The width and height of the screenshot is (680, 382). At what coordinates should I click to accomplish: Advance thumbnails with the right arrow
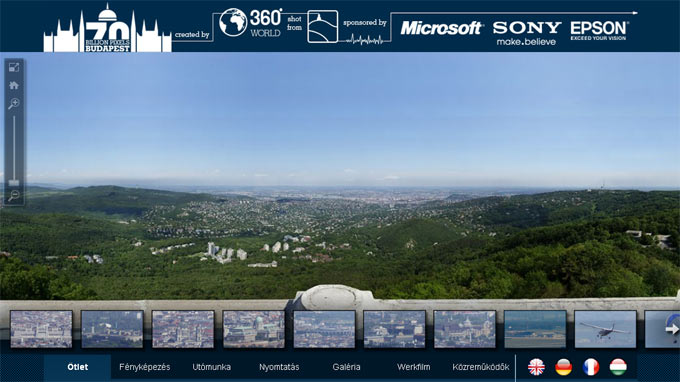[x=672, y=330]
